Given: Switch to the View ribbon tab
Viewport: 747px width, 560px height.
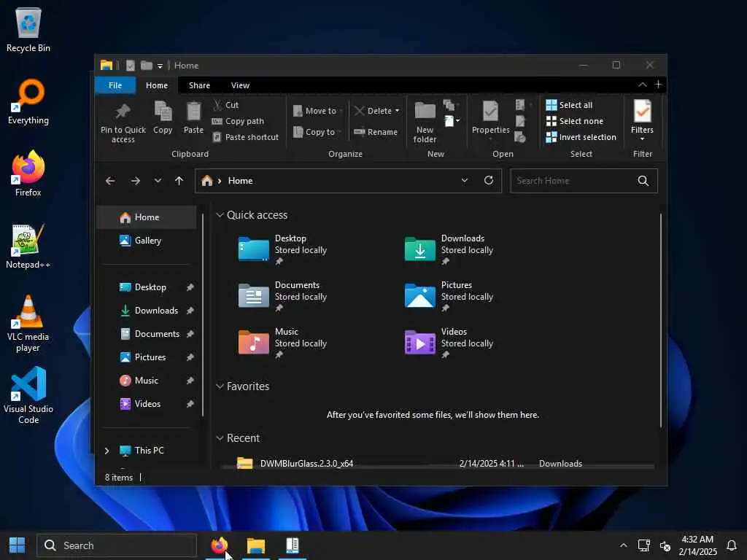Looking at the screenshot, I should [240, 85].
